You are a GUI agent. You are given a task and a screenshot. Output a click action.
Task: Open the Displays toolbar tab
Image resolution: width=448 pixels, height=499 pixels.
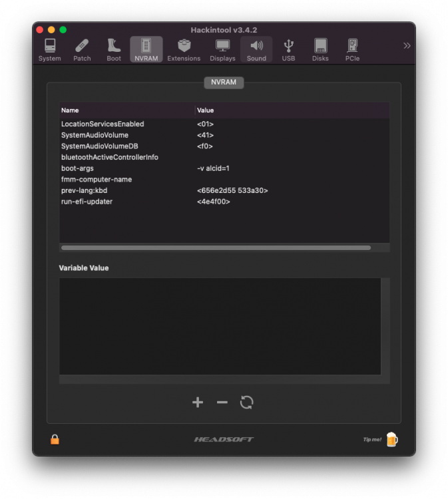coord(222,50)
